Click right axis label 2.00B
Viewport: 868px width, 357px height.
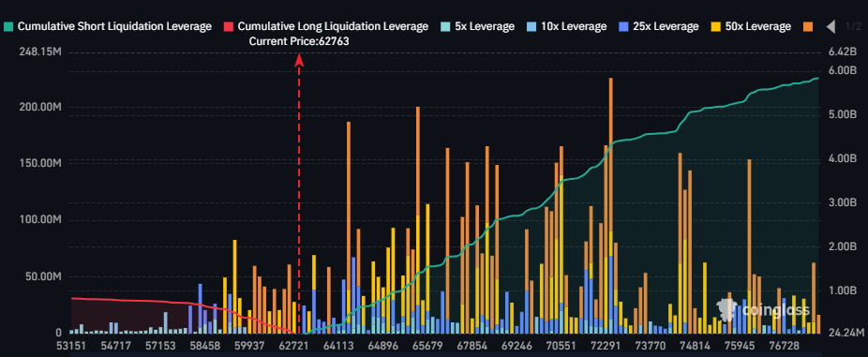[x=843, y=246]
